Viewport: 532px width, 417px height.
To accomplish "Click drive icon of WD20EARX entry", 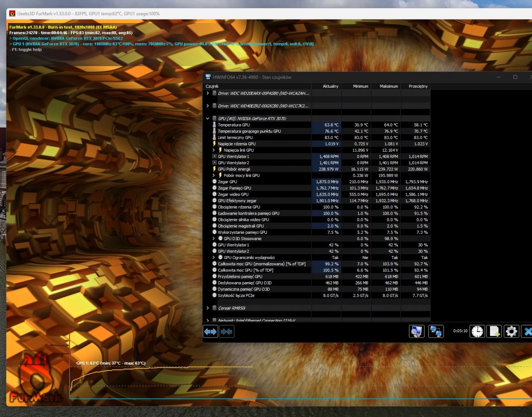I will (215, 93).
